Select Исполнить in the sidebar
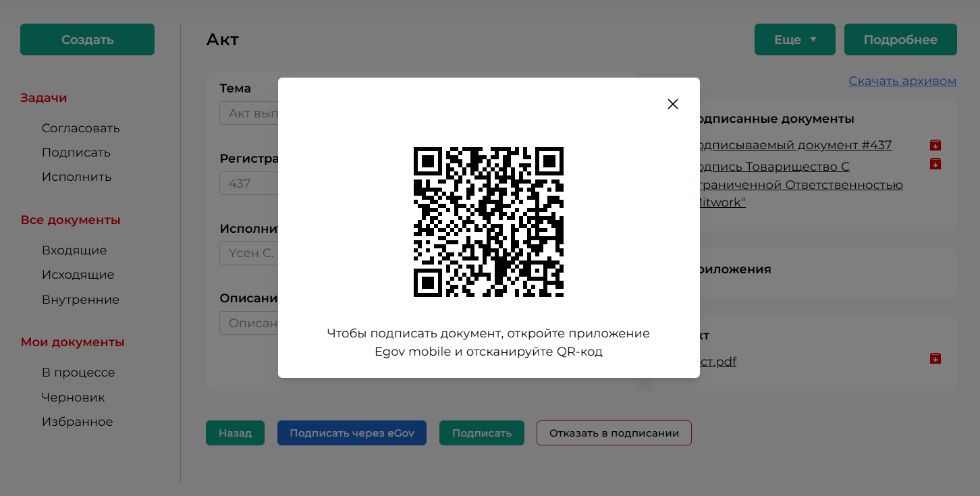Screen dimensions: 980x496 point(77,177)
